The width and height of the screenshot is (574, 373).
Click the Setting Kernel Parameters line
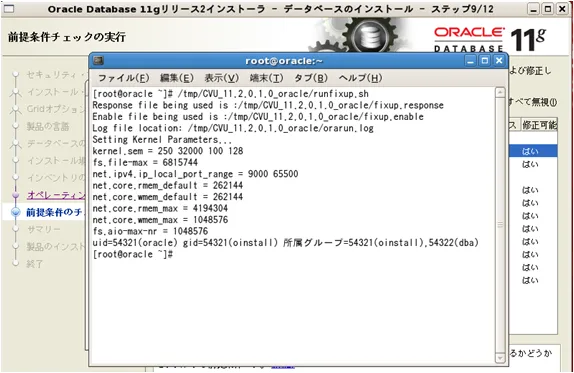162,139
